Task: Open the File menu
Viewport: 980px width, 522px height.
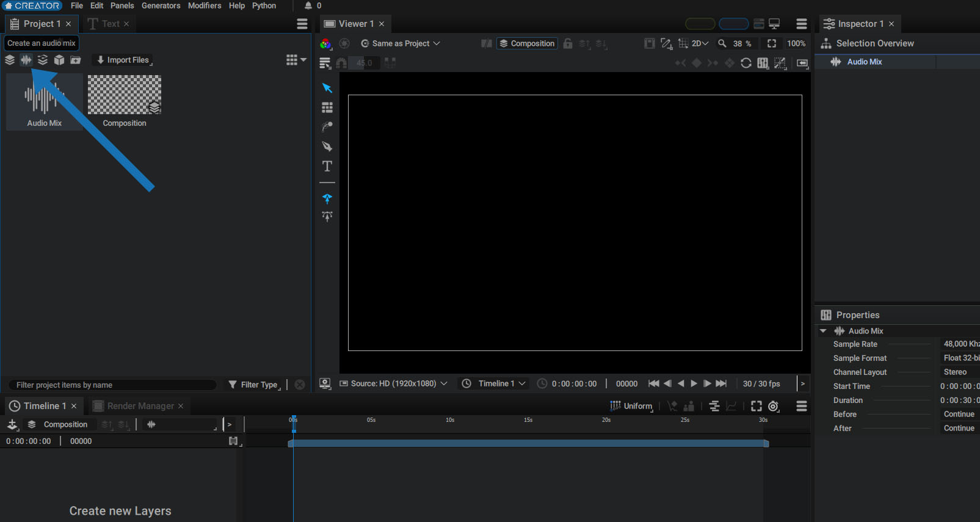Action: click(x=77, y=5)
